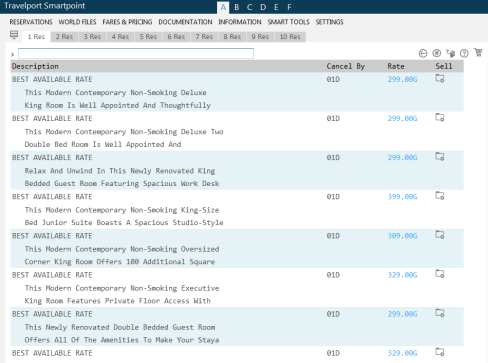This screenshot has height=363, width=488.
Task: Open the 309.00G Corner King rate link
Action: (x=402, y=236)
